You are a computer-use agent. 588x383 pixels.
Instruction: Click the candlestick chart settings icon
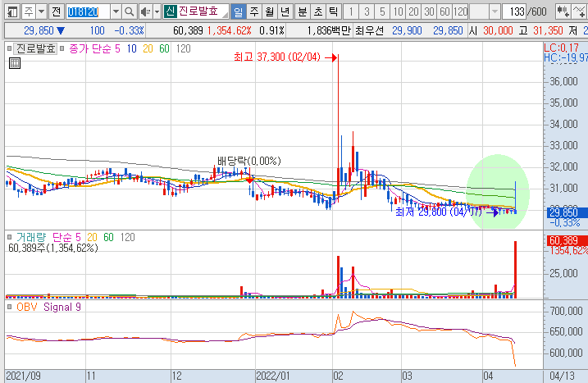563,11
